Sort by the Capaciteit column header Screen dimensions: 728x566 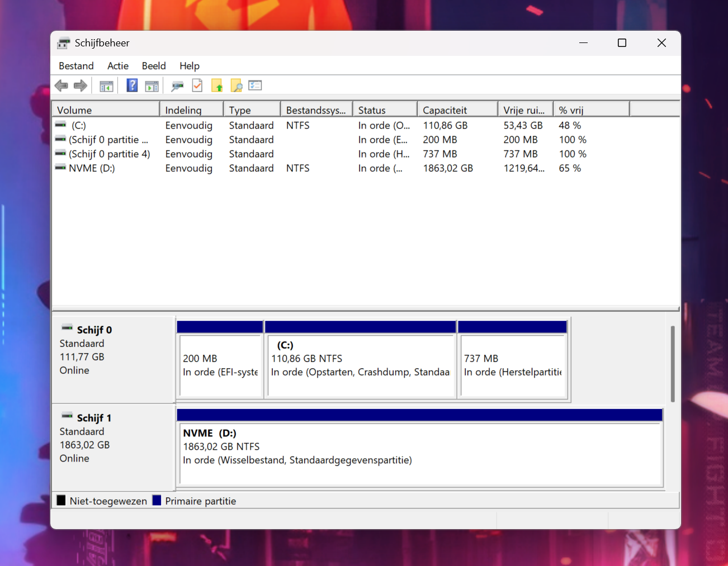(x=458, y=110)
